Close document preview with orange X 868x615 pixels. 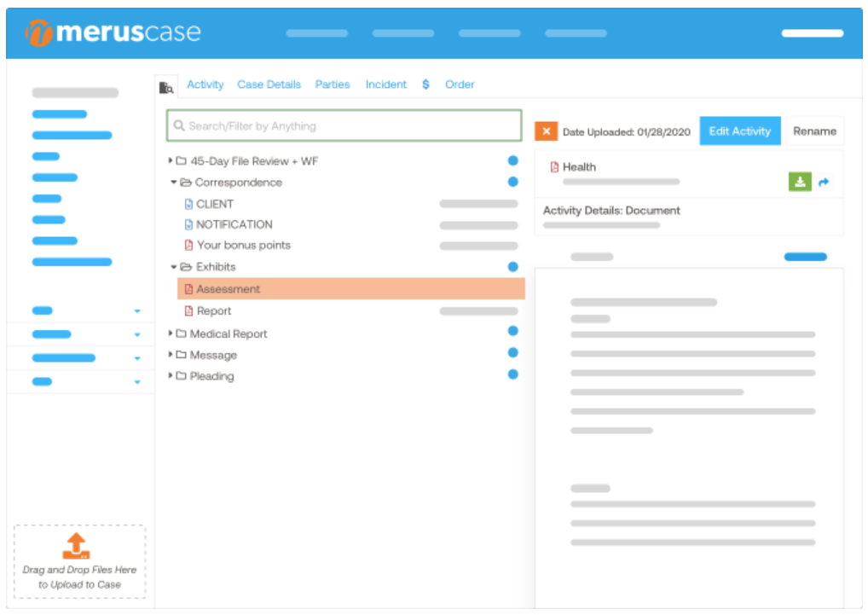546,131
